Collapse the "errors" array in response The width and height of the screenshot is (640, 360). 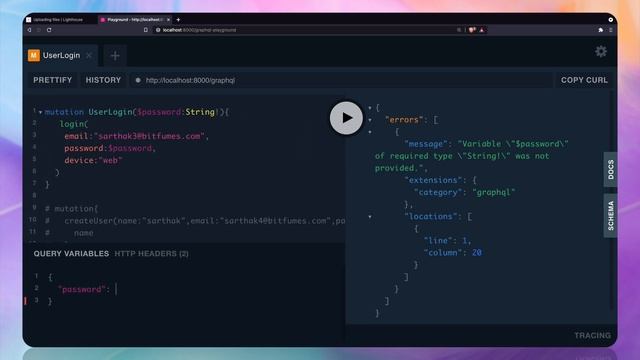coord(370,120)
